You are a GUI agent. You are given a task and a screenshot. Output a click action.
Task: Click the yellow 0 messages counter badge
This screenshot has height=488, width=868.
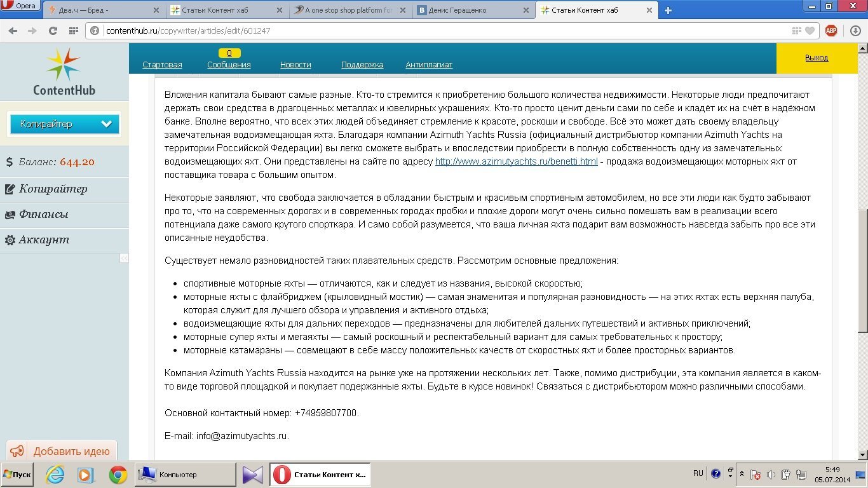click(229, 53)
